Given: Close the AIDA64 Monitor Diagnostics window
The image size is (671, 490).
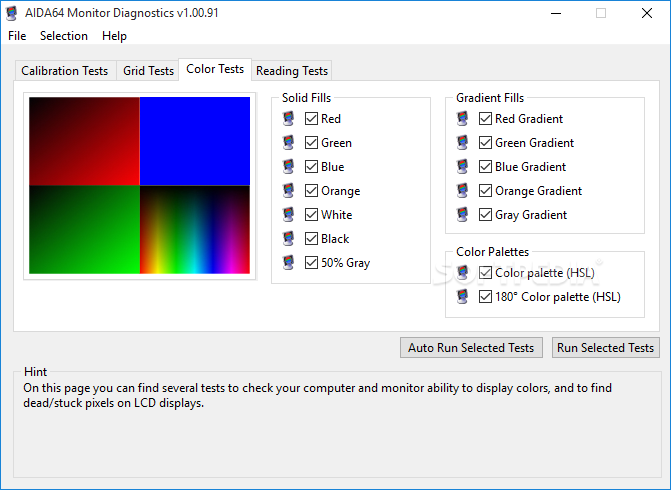Looking at the screenshot, I should (x=647, y=13).
